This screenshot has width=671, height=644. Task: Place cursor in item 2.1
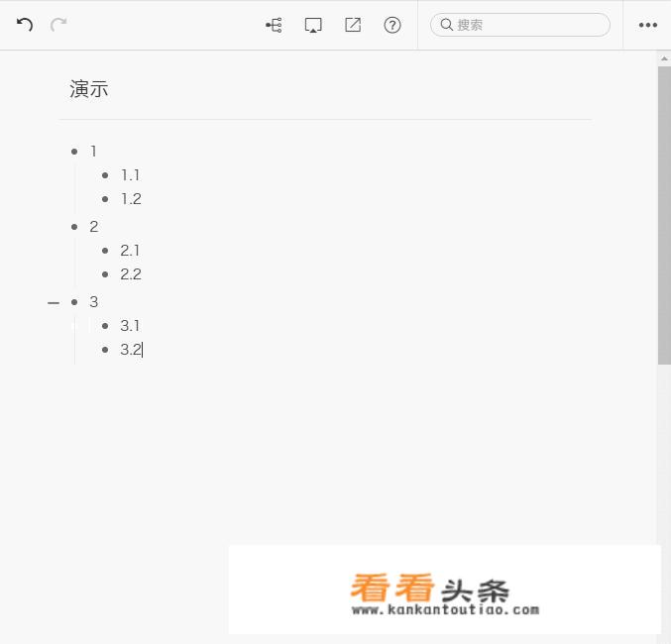[130, 251]
